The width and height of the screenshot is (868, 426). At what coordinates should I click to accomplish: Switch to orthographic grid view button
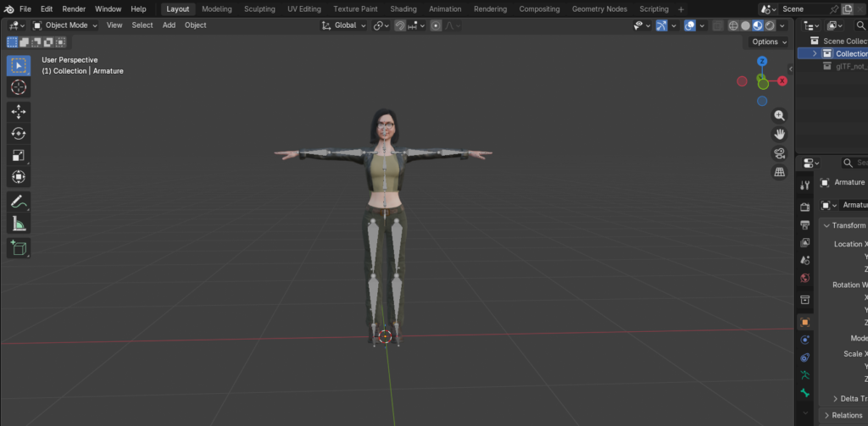coord(780,172)
